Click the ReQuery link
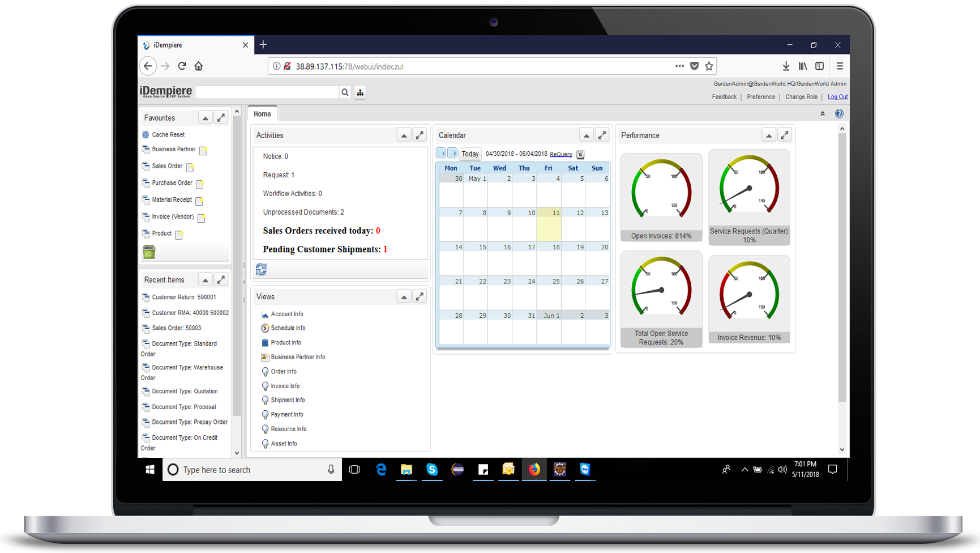Viewport: 980px width, 553px height. click(x=560, y=154)
